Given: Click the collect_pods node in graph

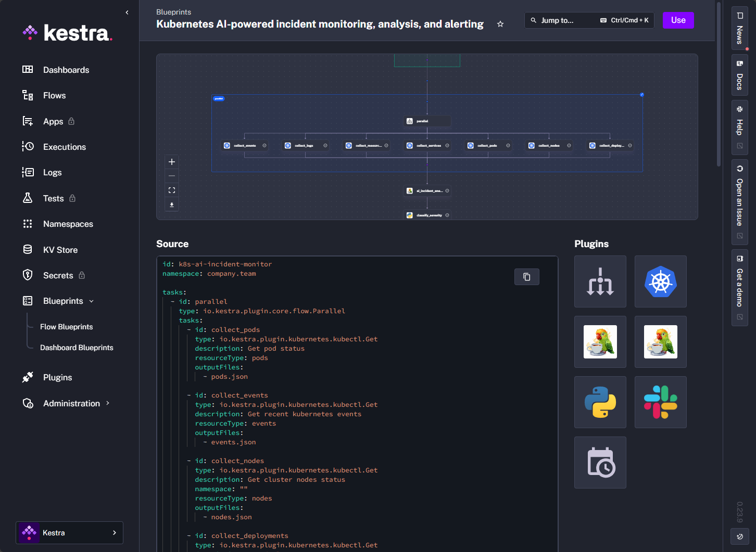Looking at the screenshot, I should (x=488, y=146).
